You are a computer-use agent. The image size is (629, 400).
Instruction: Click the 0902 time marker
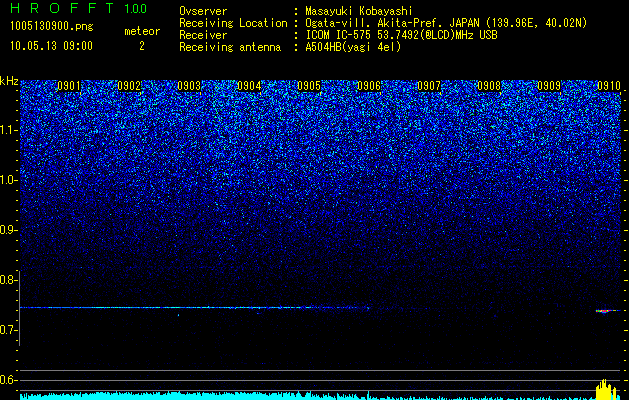point(129,86)
